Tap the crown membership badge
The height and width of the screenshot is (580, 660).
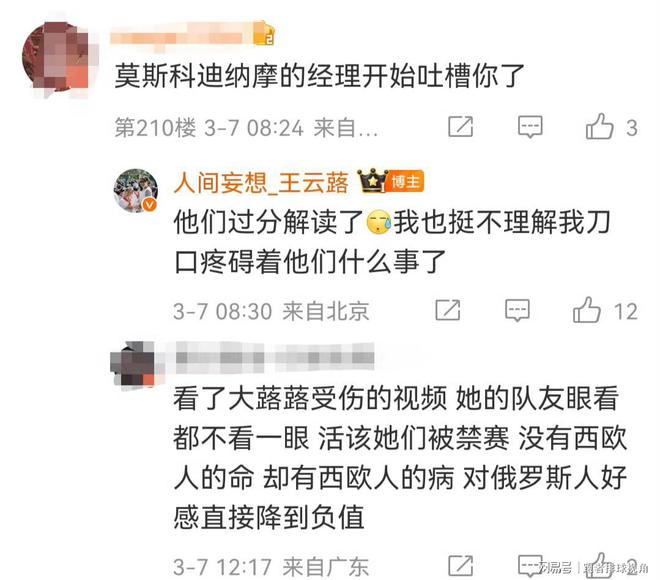point(372,181)
